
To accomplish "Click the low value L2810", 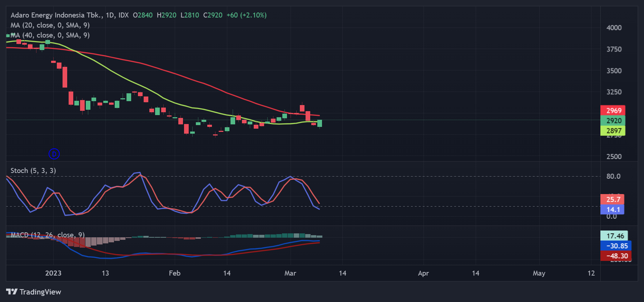I will coord(190,15).
